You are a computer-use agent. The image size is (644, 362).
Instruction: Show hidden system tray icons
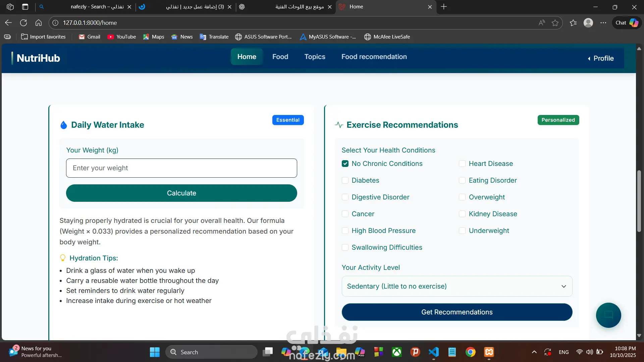coord(534,352)
